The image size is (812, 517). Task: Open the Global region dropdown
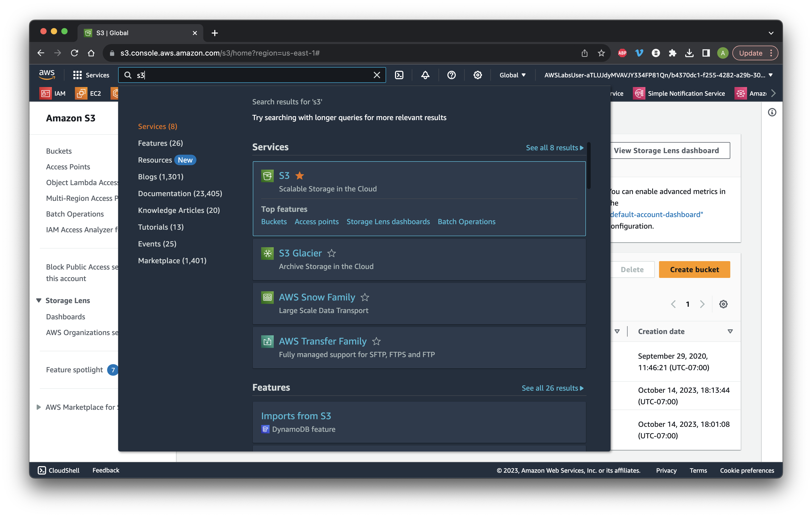513,75
